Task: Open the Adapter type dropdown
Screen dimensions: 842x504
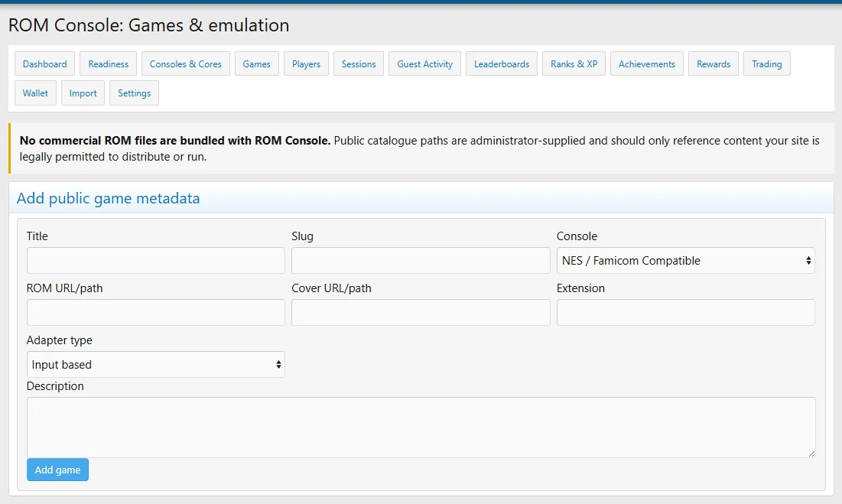Action: pyautogui.click(x=156, y=365)
